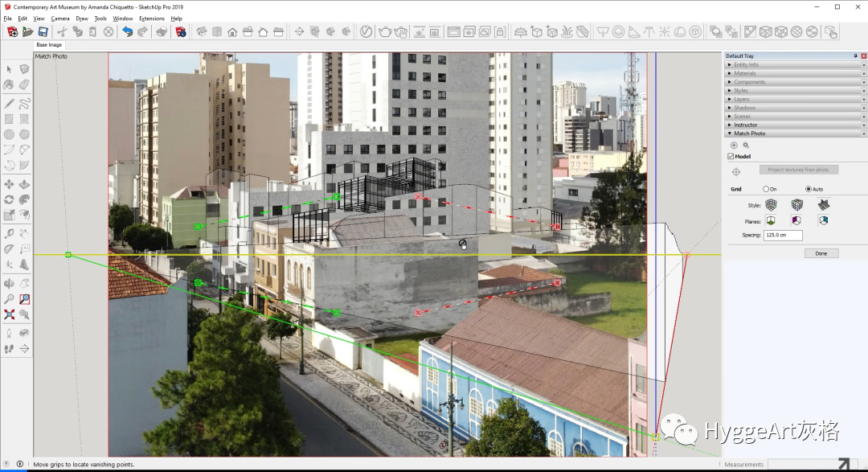Select the Base Image scene tab

(49, 45)
